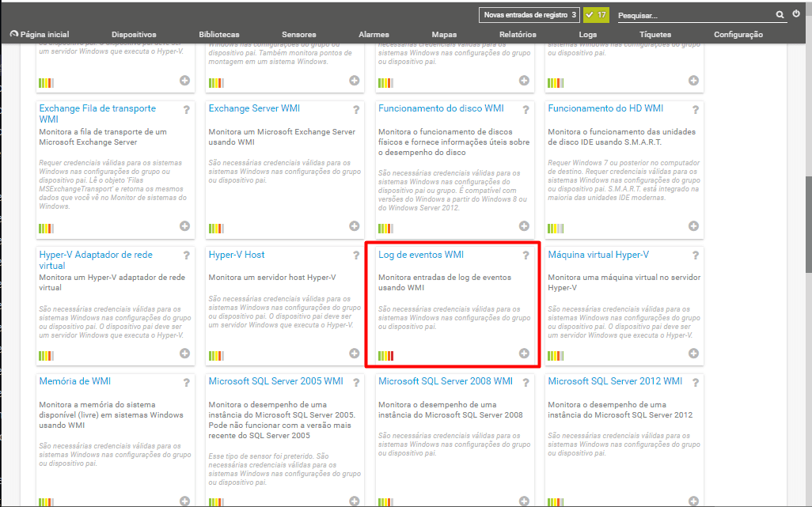This screenshot has height=507, width=812.
Task: Click the search magnifier icon
Action: click(x=780, y=15)
